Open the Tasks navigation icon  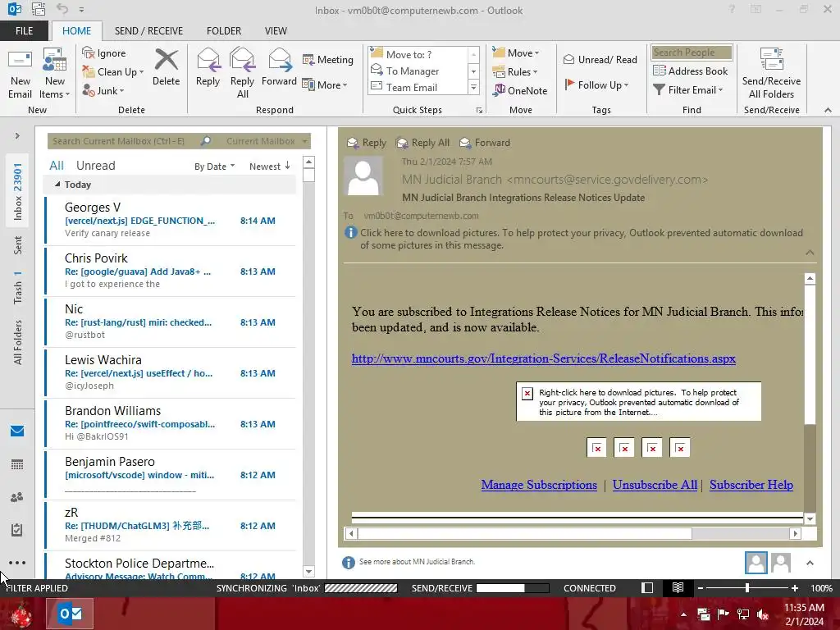pyautogui.click(x=17, y=530)
